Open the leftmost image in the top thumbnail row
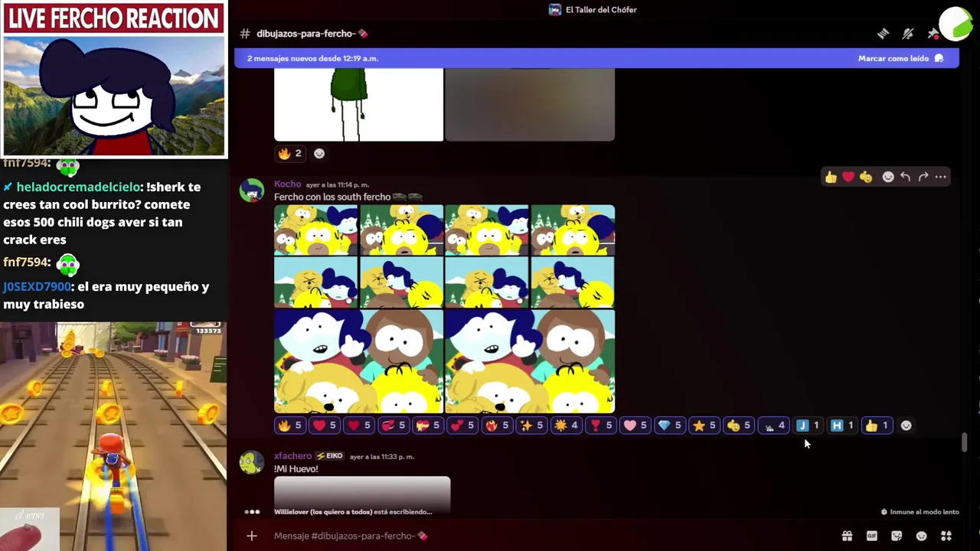The width and height of the screenshot is (980, 551). (315, 230)
